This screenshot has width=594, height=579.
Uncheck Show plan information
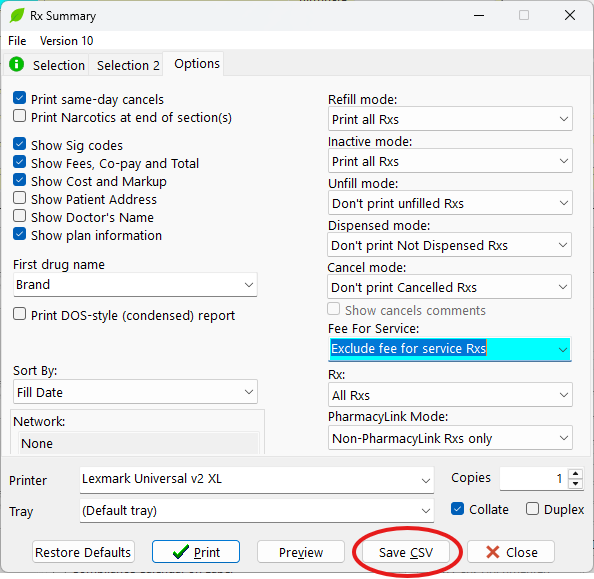coord(19,234)
